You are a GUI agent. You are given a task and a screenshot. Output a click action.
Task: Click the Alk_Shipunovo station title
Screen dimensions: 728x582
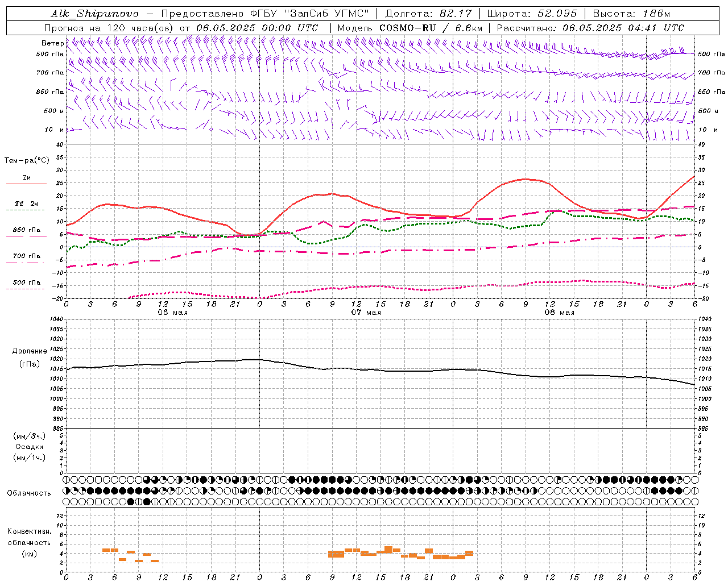point(94,14)
